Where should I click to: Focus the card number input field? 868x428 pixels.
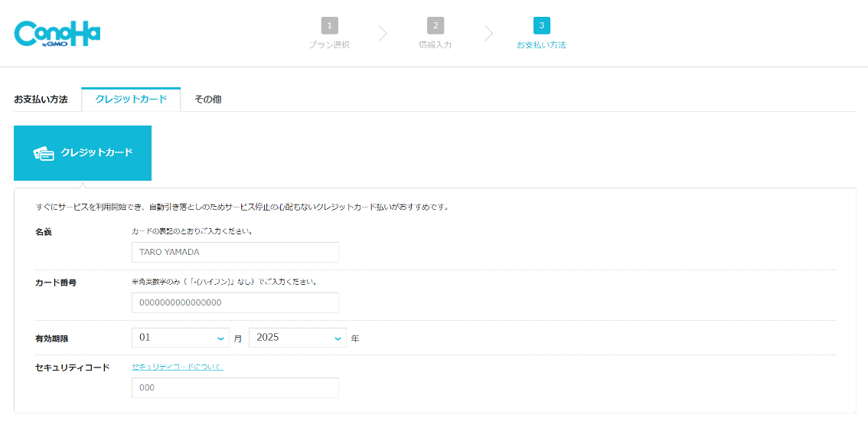pos(235,302)
